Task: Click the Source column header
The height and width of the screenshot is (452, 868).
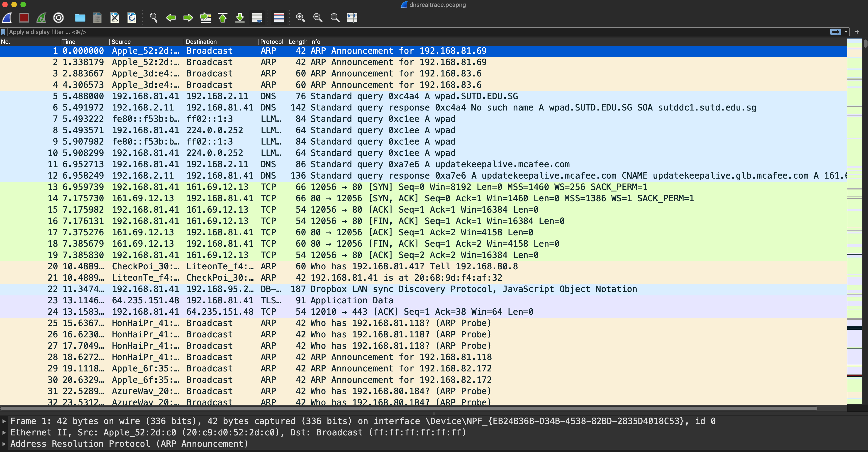Action: tap(121, 42)
